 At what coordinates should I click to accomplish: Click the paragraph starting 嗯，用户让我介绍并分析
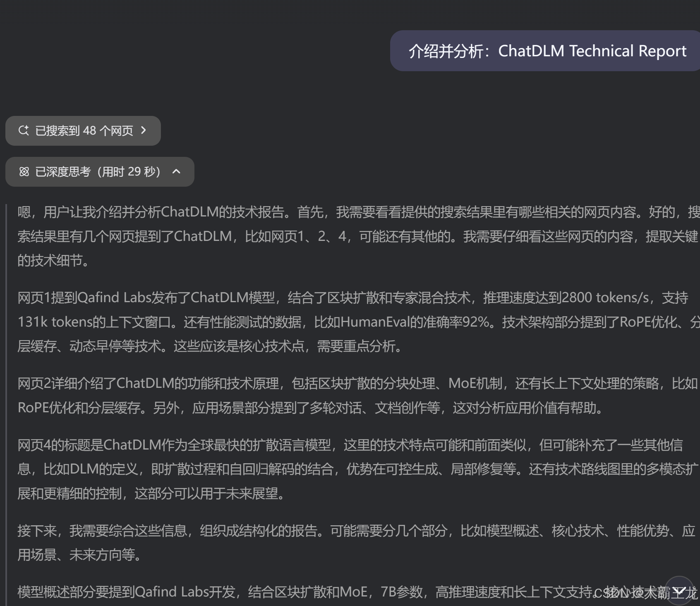tap(358, 236)
